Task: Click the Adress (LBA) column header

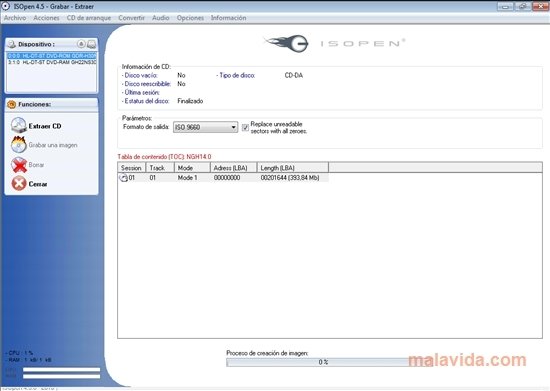Action: [x=234, y=168]
